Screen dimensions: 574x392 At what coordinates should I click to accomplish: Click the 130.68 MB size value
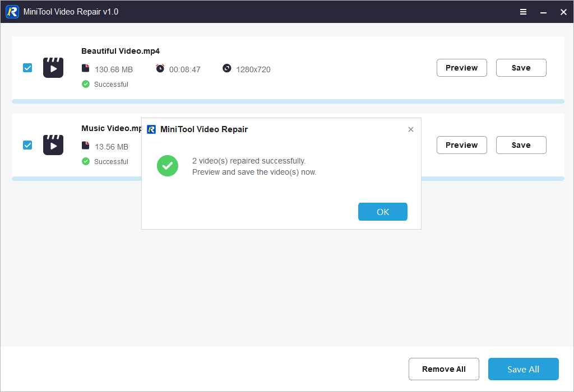[113, 69]
